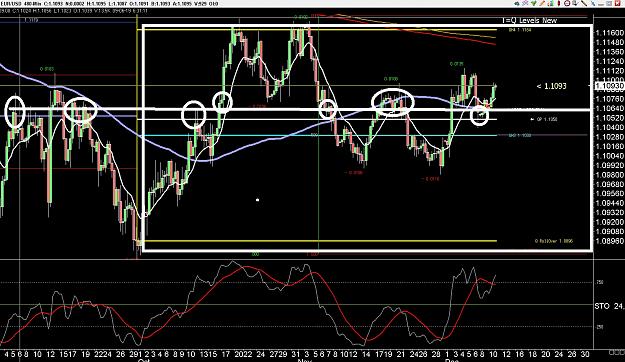The height and width of the screenshot is (362, 625).
Task: Click the 1.11480 price axis label
Action: click(x=609, y=42)
